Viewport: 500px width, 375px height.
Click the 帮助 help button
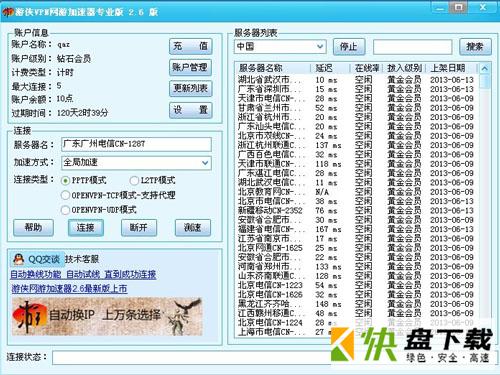[33, 228]
